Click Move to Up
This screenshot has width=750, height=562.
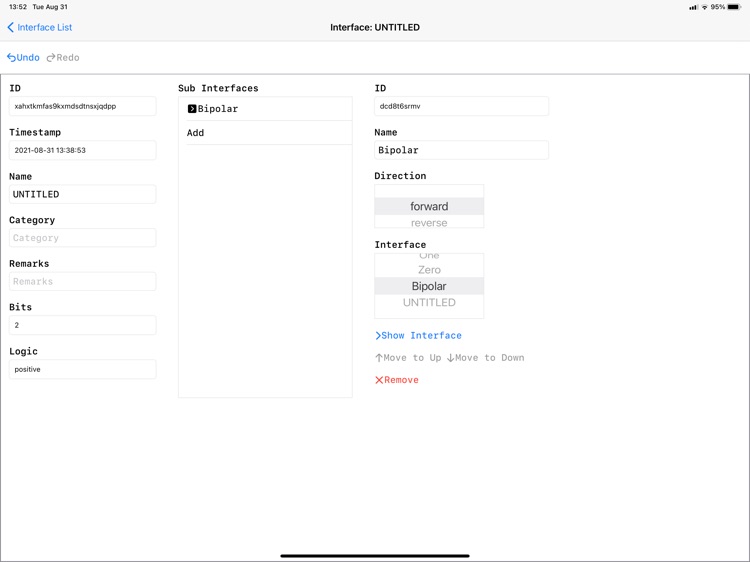(408, 358)
